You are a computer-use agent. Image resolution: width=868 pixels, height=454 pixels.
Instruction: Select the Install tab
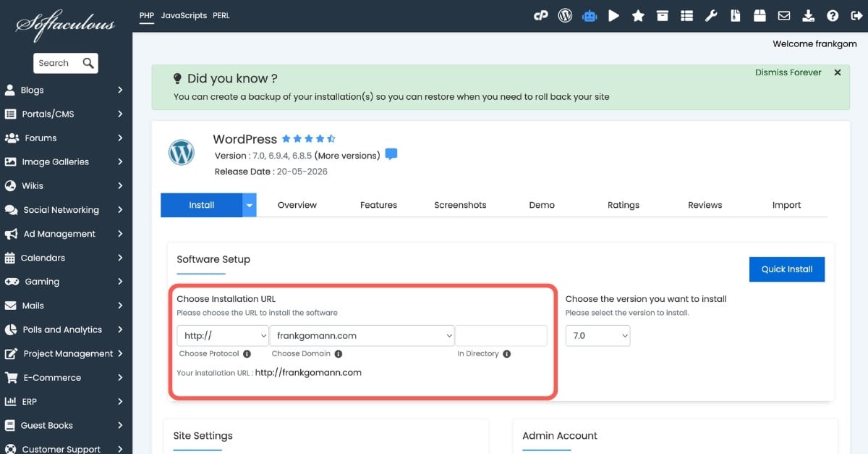click(201, 205)
